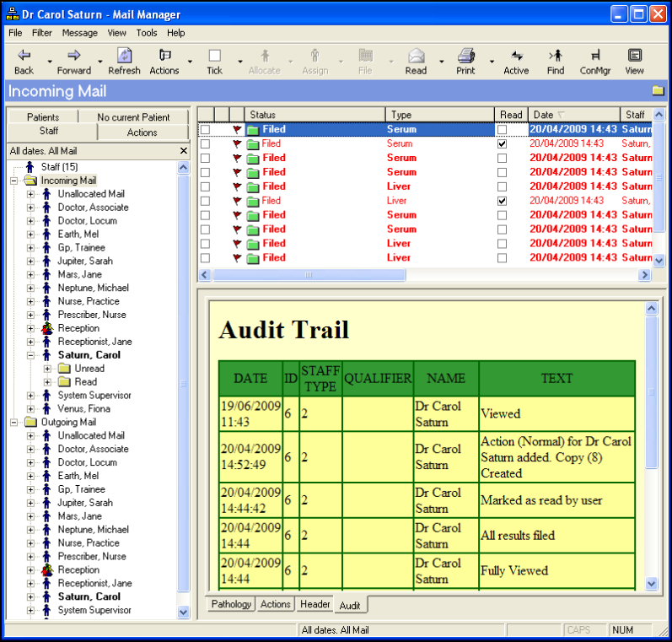Expand the Unread folder under Saturn, Carol
The width and height of the screenshot is (672, 642).
[x=47, y=369]
